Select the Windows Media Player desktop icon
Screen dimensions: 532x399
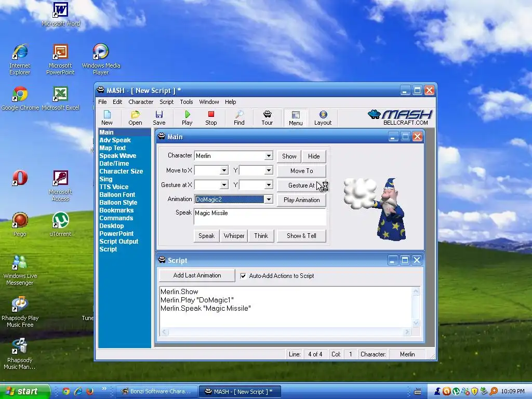pos(101,60)
